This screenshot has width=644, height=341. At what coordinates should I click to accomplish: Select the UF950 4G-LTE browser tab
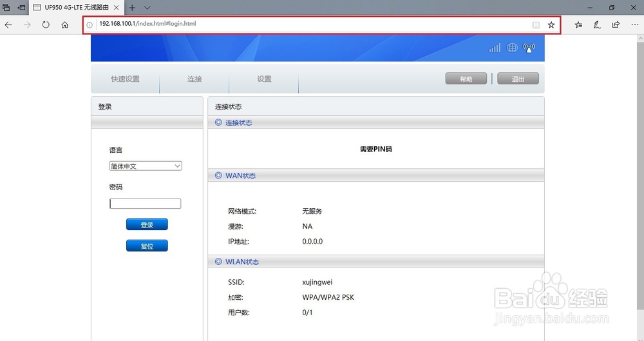(x=77, y=7)
